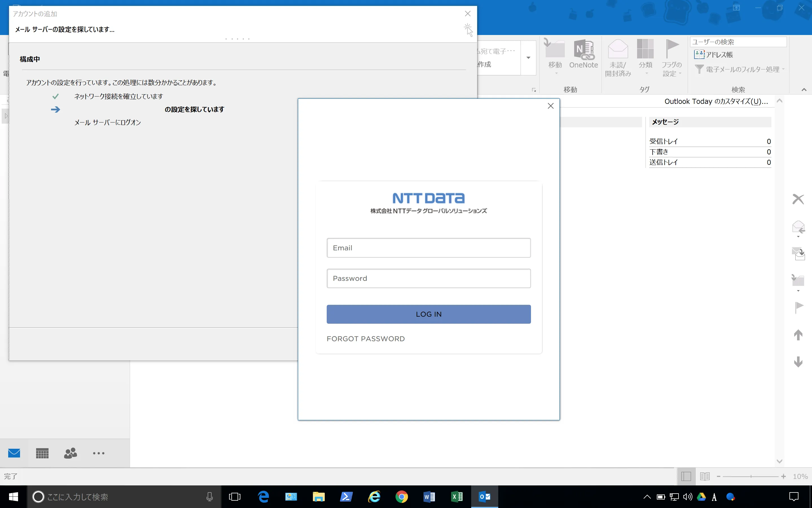Collapse the ribbon with the chevron
Viewport: 812px width, 508px height.
pos(804,90)
